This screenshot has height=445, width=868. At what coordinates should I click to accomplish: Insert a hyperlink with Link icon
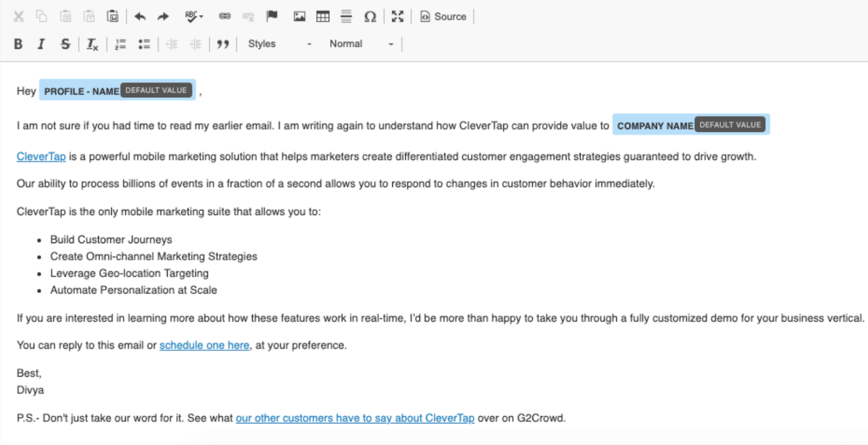tap(225, 17)
